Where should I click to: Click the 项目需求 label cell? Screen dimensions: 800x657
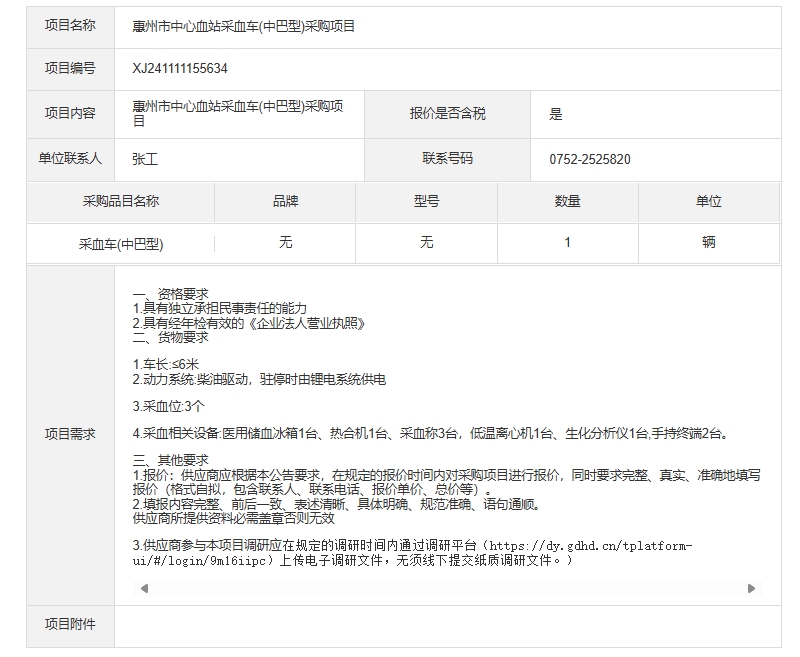click(x=70, y=435)
